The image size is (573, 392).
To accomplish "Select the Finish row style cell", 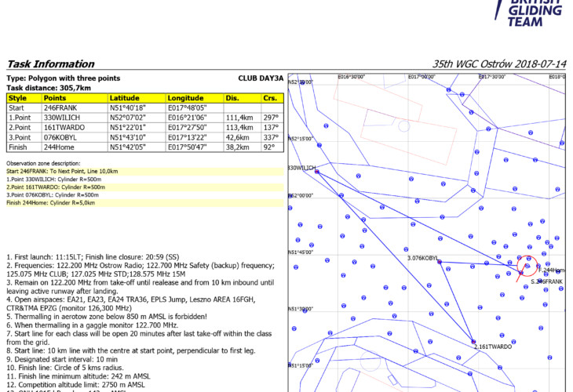I will (x=23, y=147).
